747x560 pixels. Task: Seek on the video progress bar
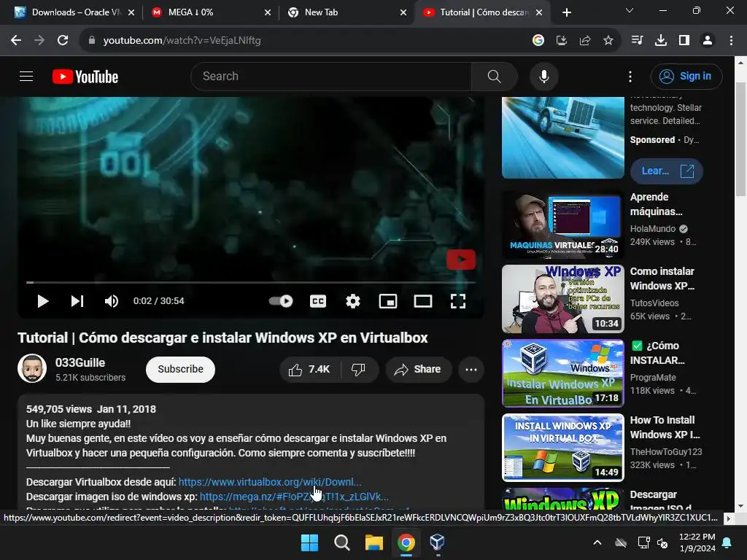(x=251, y=282)
